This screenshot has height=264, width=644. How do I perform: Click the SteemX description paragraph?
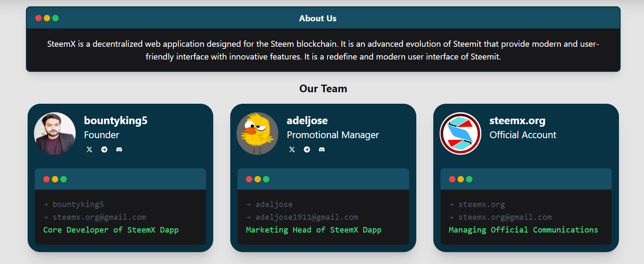[323, 50]
